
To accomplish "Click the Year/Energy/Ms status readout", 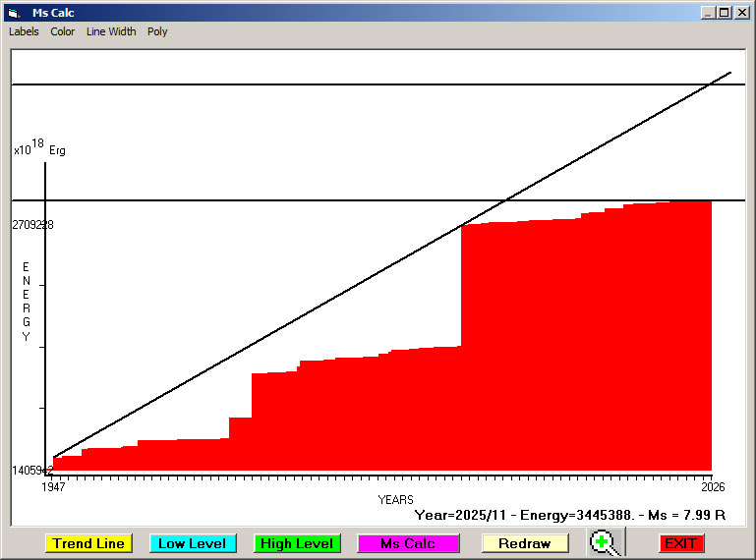I will tap(570, 514).
